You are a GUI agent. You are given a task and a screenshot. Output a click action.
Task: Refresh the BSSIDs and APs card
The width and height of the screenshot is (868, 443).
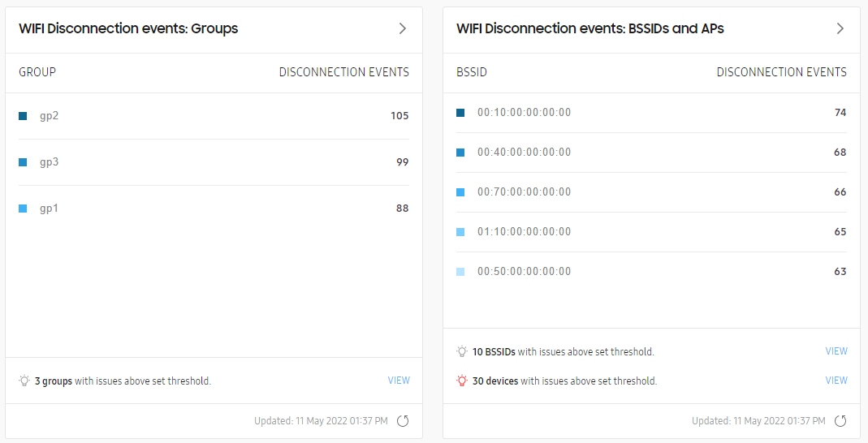[840, 421]
